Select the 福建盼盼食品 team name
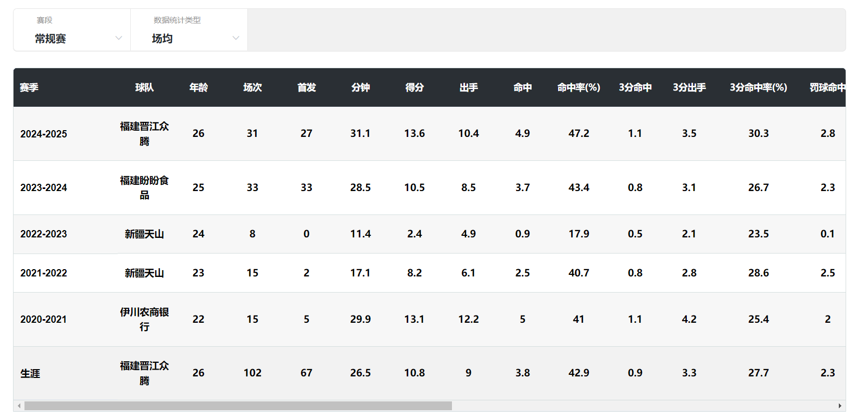Viewport: 868px width, 417px height. (144, 187)
